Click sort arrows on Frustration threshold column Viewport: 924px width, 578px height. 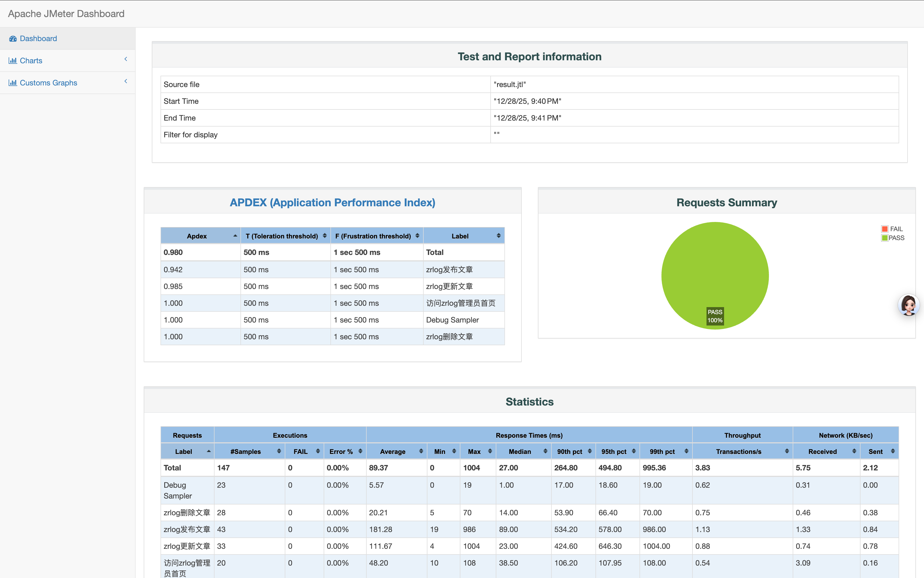417,236
